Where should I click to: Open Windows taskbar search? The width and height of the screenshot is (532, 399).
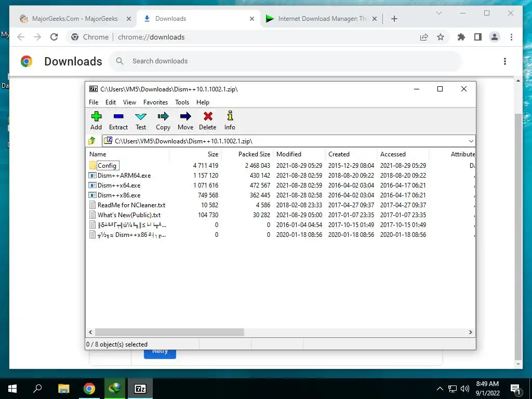(37, 389)
